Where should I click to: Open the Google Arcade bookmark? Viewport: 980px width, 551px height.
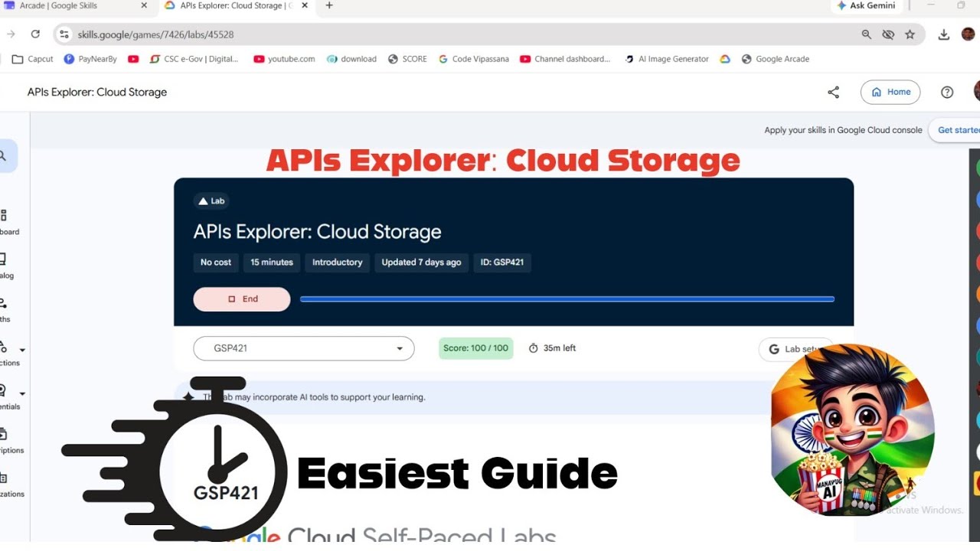coord(776,59)
